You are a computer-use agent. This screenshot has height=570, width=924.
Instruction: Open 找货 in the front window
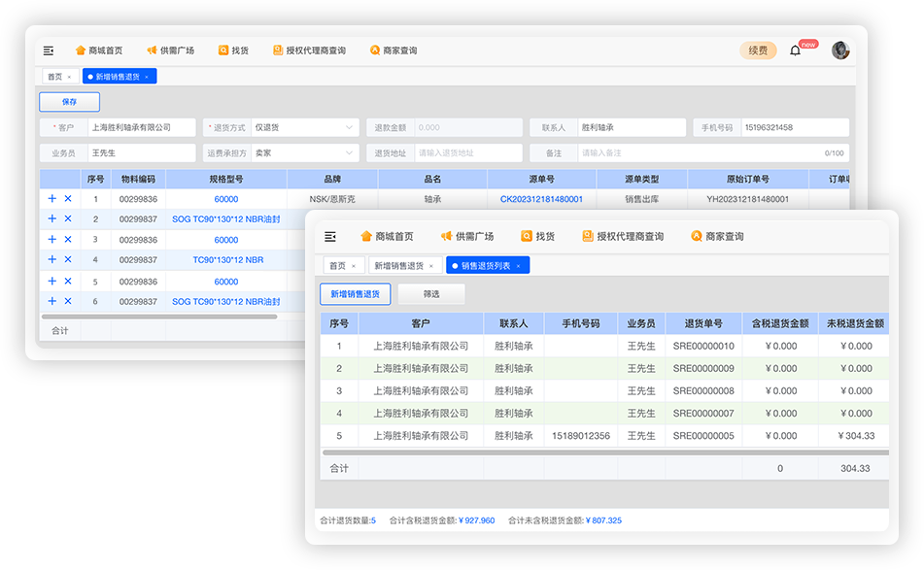pos(538,237)
